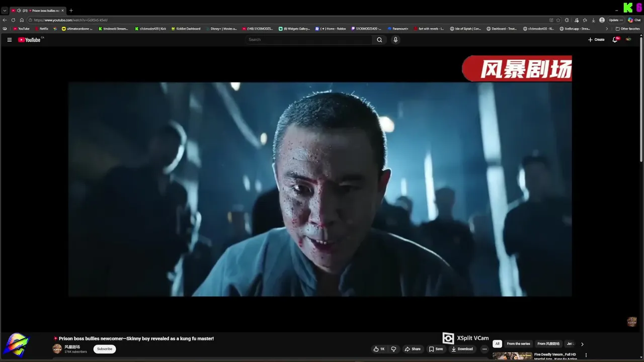
Task: Add page to favorites with star icon
Action: coord(558,20)
